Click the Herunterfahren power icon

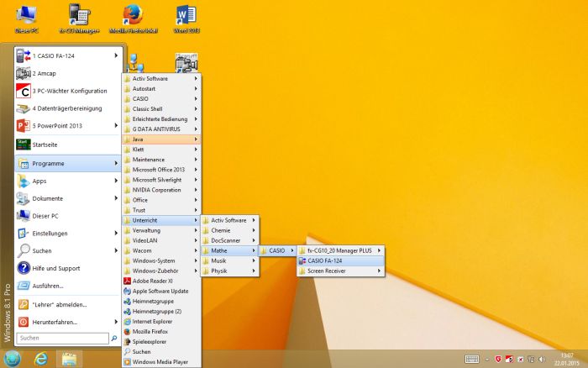click(24, 322)
